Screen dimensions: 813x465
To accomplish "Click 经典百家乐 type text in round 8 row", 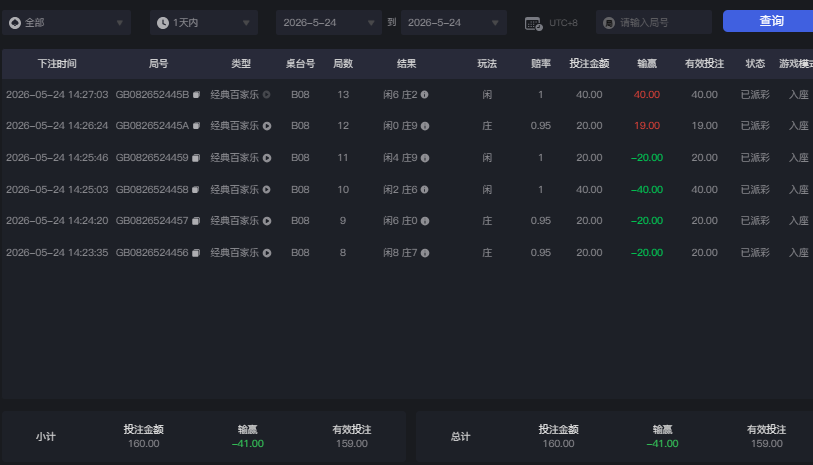I will click(234, 253).
